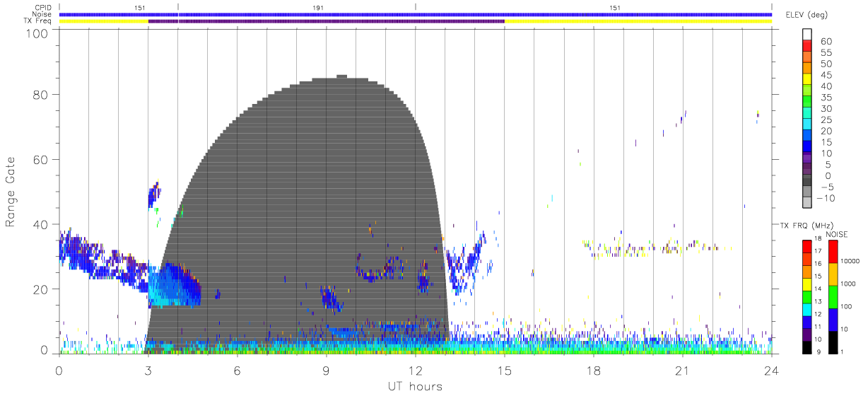Click the CPID value 191
868x401 pixels.
(x=318, y=8)
